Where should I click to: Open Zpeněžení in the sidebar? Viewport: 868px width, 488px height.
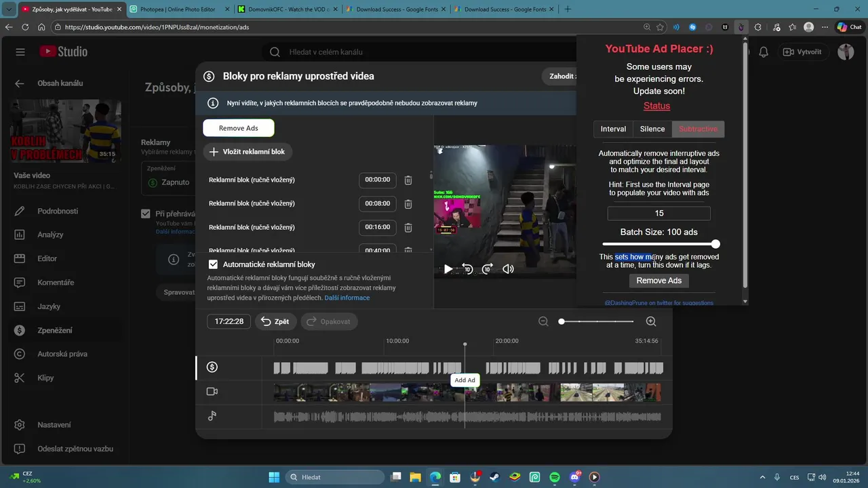click(x=54, y=330)
